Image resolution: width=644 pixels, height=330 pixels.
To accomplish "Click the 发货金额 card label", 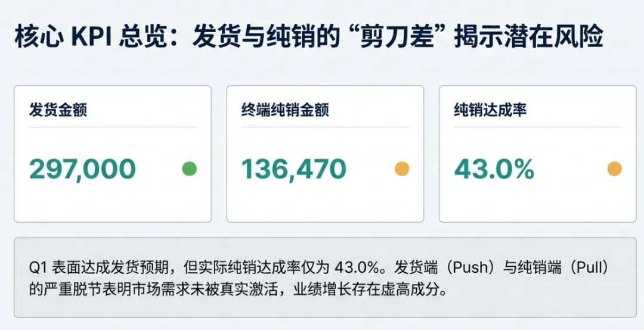I will point(58,111).
